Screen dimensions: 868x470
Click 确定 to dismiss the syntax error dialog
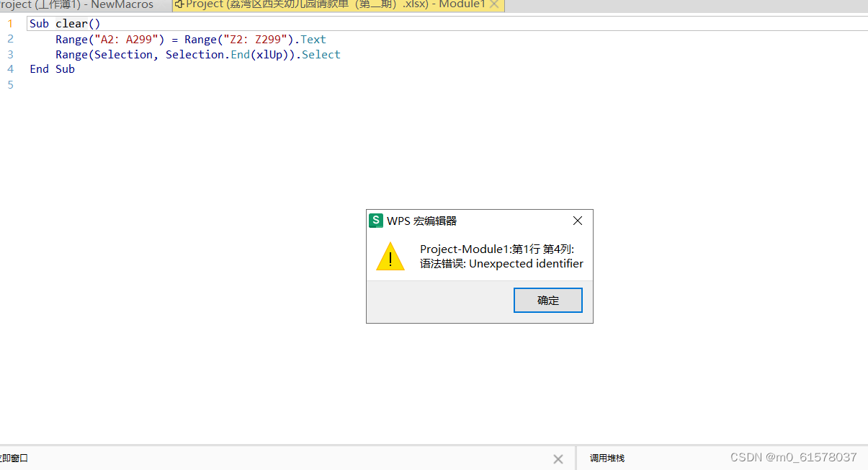point(547,300)
